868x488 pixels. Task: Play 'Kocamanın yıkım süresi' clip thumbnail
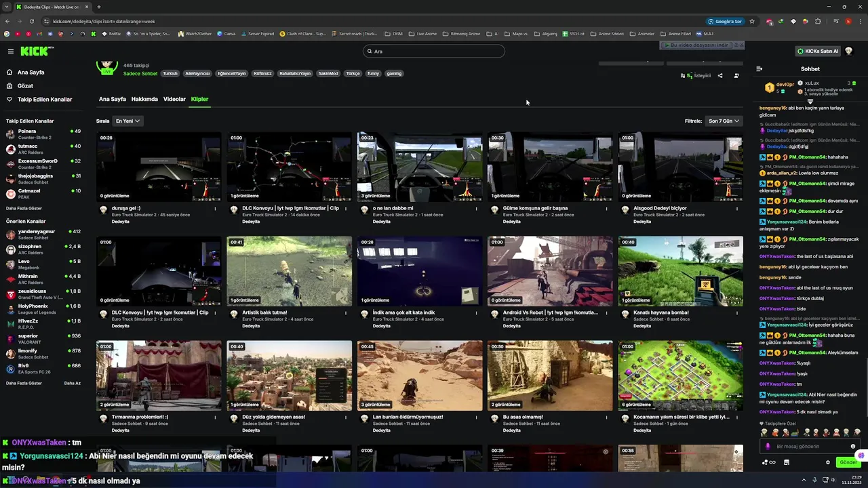[x=680, y=375]
